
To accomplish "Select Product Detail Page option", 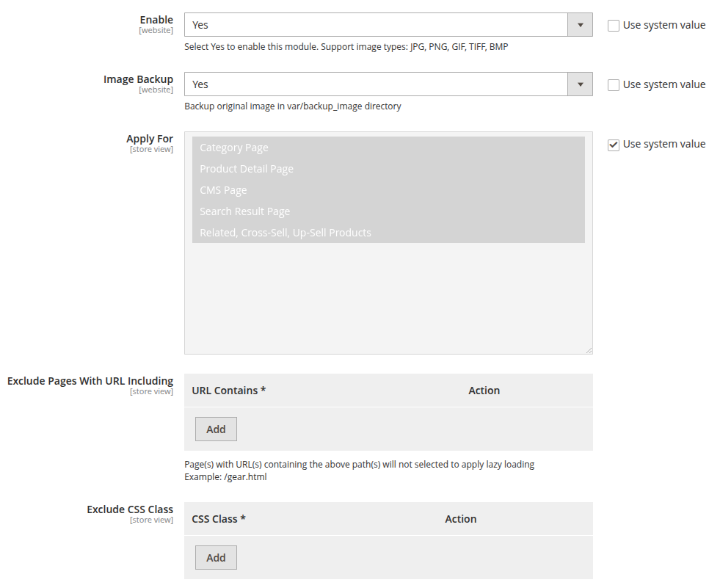I will pos(247,169).
